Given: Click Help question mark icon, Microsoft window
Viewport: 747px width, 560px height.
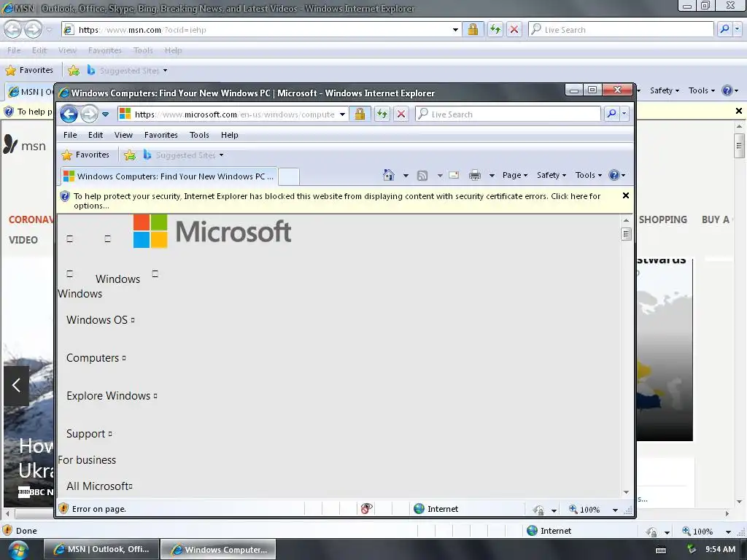Looking at the screenshot, I should [x=614, y=175].
